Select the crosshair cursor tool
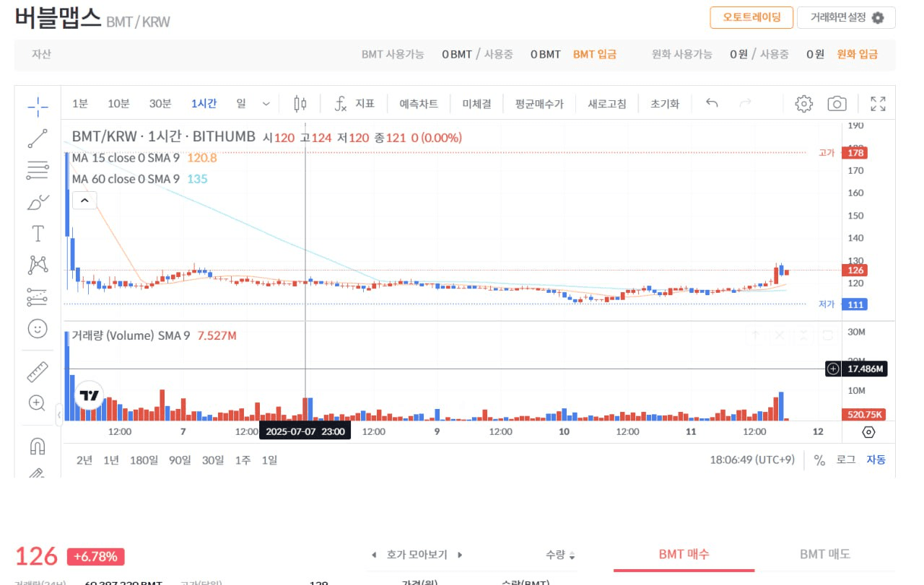The width and height of the screenshot is (924, 585). 38,107
